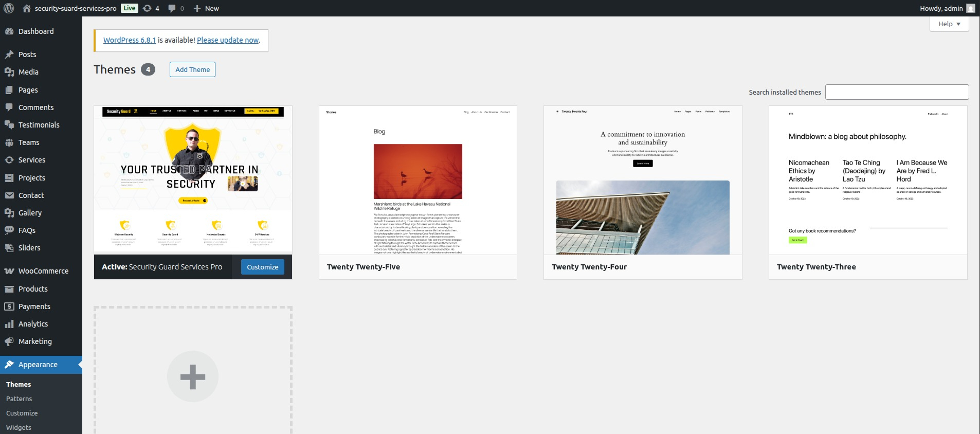980x434 pixels.
Task: Click the Twenty Twenty-Five theme name
Action: click(364, 267)
